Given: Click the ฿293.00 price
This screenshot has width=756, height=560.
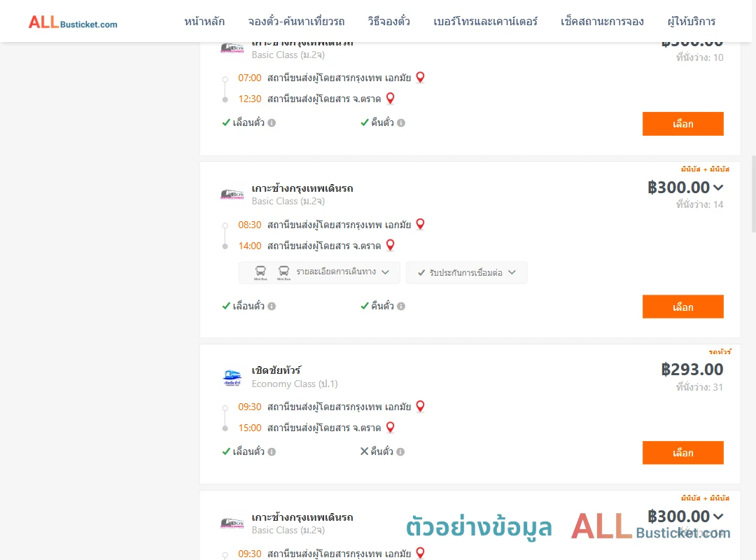Looking at the screenshot, I should 692,370.
